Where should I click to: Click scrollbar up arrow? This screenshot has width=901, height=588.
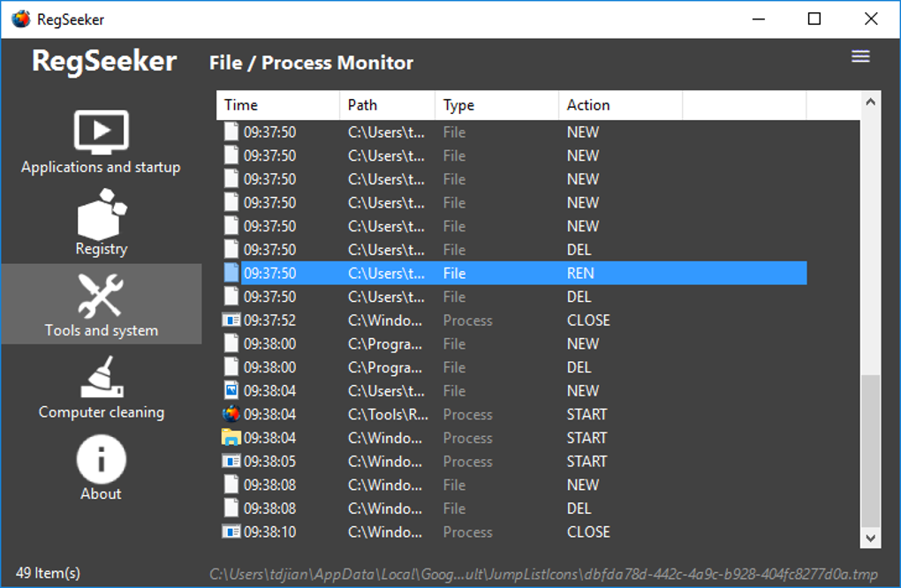(871, 102)
